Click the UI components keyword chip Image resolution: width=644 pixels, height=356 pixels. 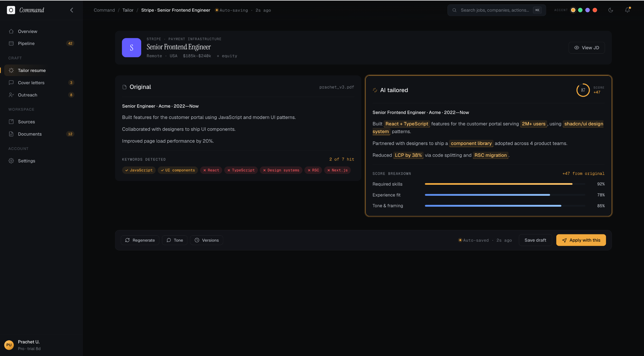coord(178,170)
